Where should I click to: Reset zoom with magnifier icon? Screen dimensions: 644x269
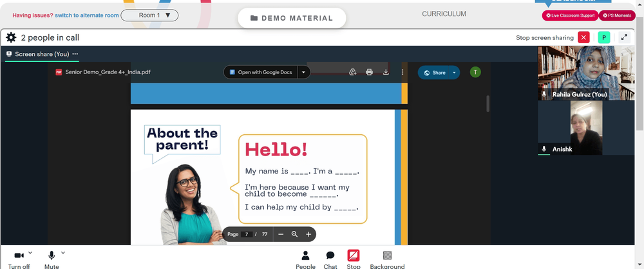click(294, 234)
